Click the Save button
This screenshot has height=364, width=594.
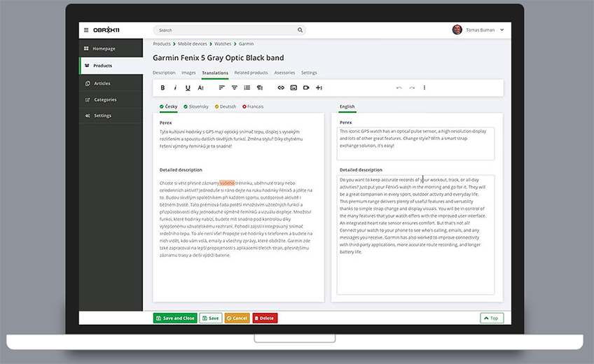tap(211, 318)
